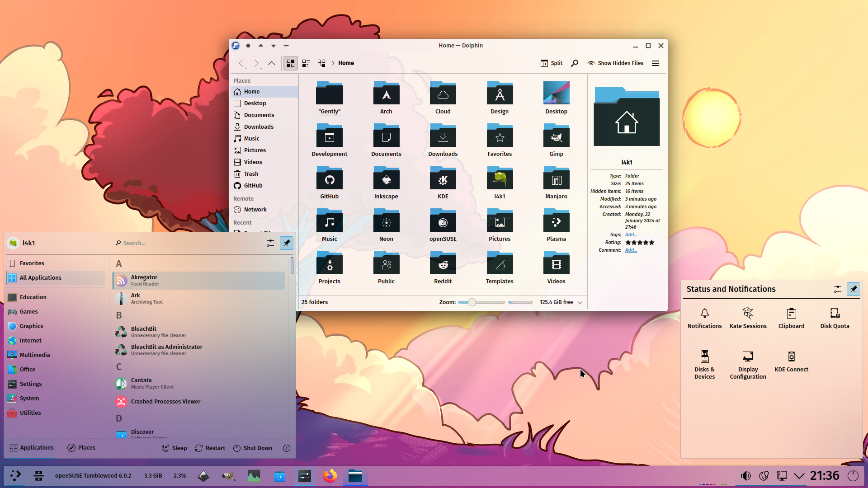The height and width of the screenshot is (488, 868).
Task: Expand the back button history arrow
Action: (245, 68)
